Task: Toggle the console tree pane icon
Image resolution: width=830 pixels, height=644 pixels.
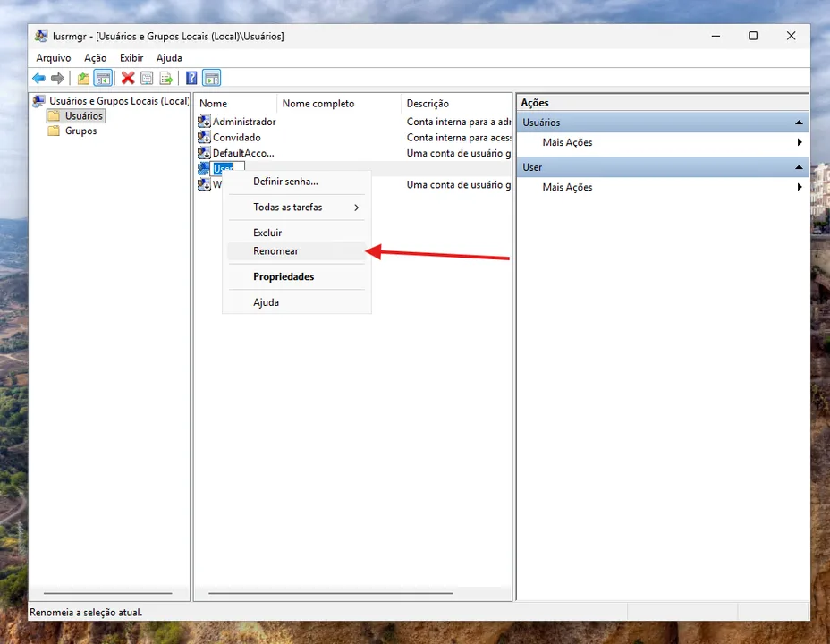Action: click(x=103, y=79)
